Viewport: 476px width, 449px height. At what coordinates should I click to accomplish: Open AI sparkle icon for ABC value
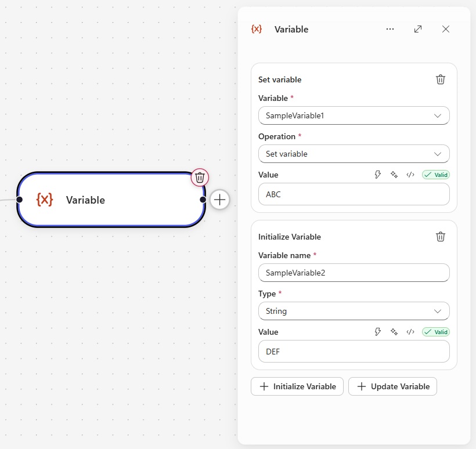click(394, 175)
